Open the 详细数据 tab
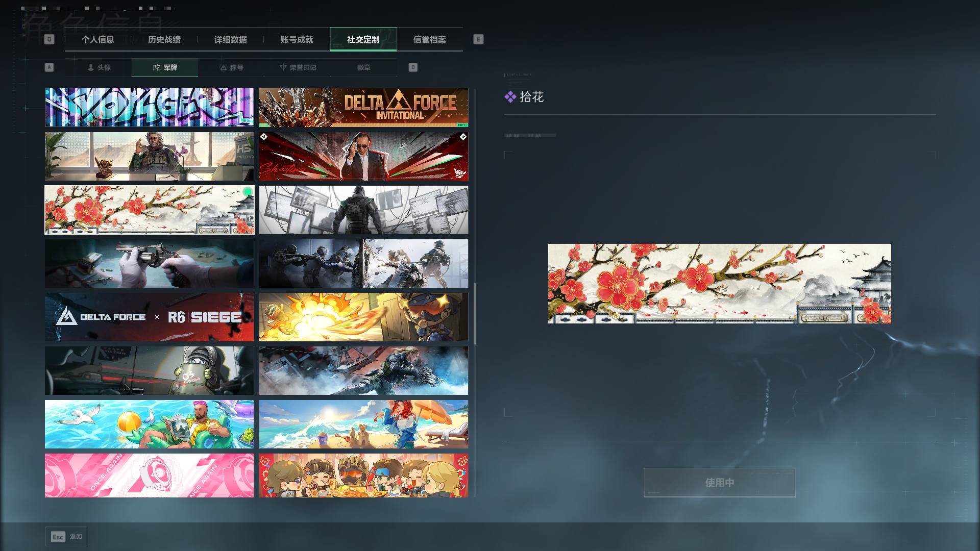 coord(231,39)
